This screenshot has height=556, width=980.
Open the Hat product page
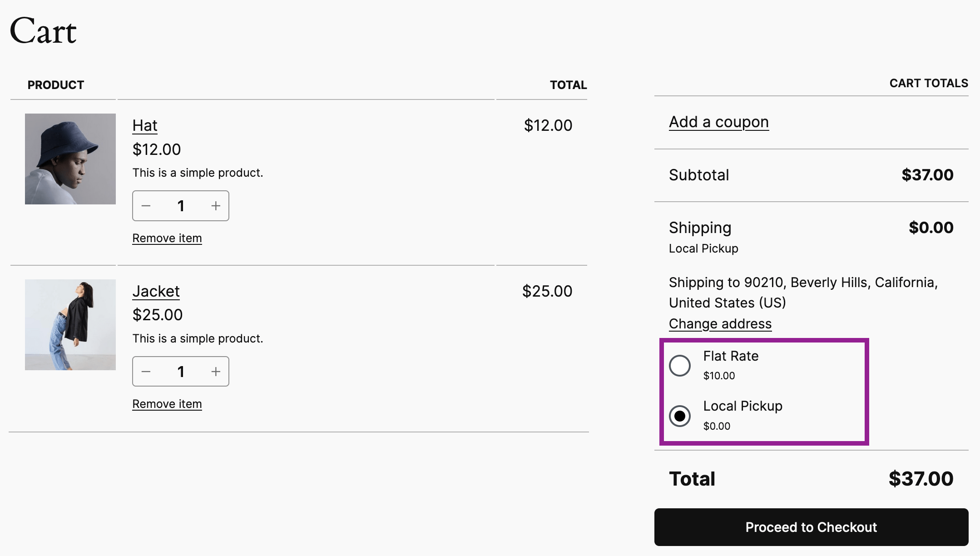point(144,125)
